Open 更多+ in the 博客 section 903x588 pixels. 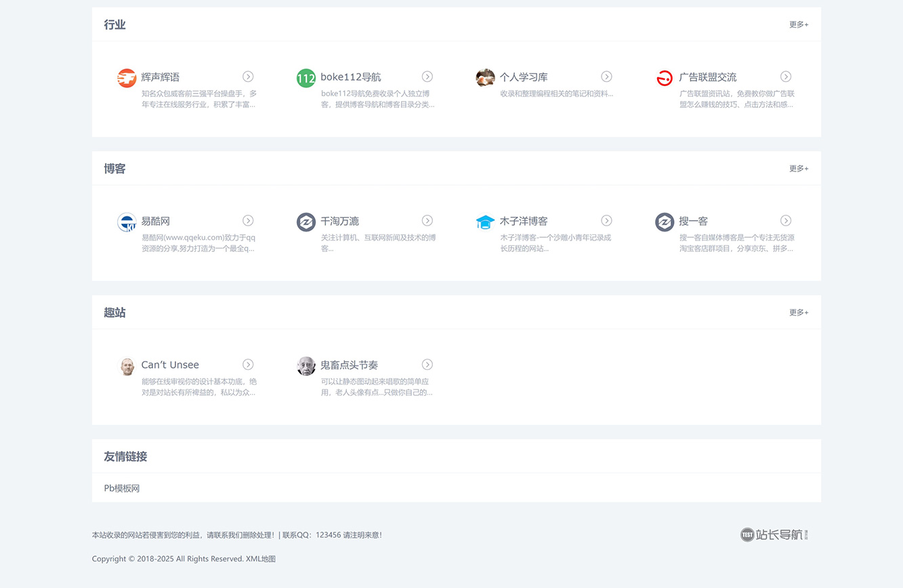pyautogui.click(x=798, y=169)
